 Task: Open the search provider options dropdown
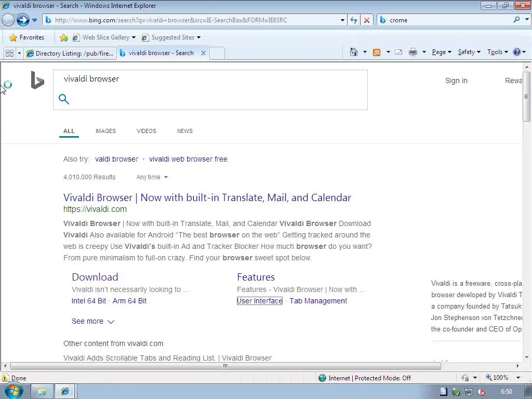click(527, 20)
